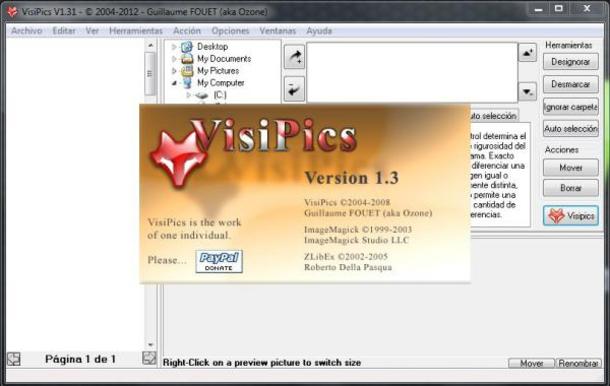Expand the (C:) drive node
The image size is (610, 386).
[x=188, y=95]
